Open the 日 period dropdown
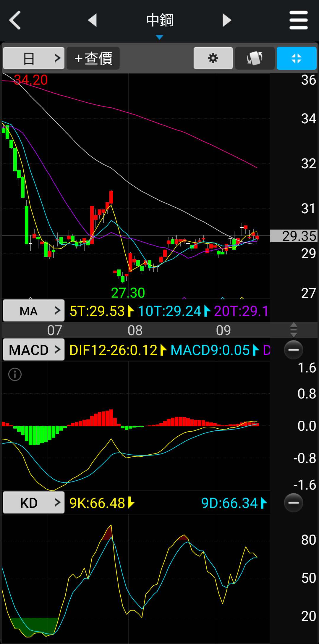The height and width of the screenshot is (644, 319). pyautogui.click(x=34, y=58)
